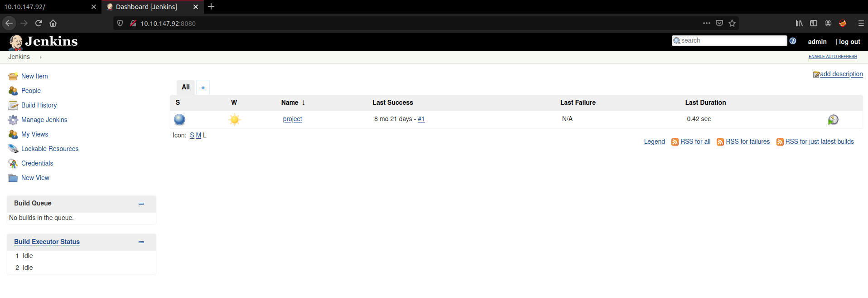Schedule a build for project
This screenshot has width=868, height=298.
click(x=833, y=119)
